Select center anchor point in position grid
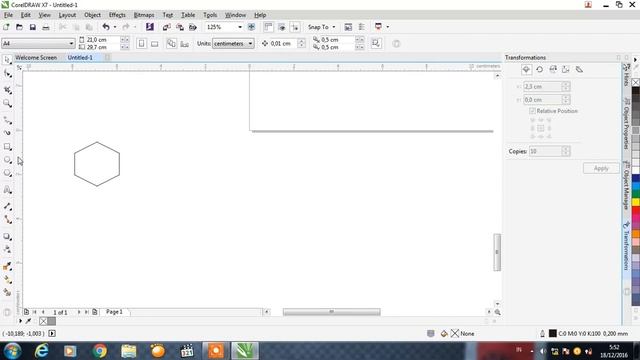Viewport: 640px width, 360px height. pos(540,128)
